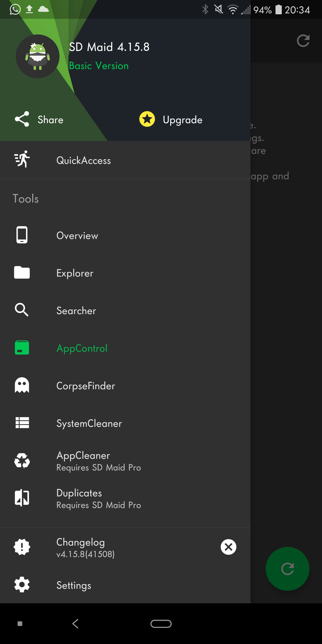Open Settings from the drawer

click(125, 585)
